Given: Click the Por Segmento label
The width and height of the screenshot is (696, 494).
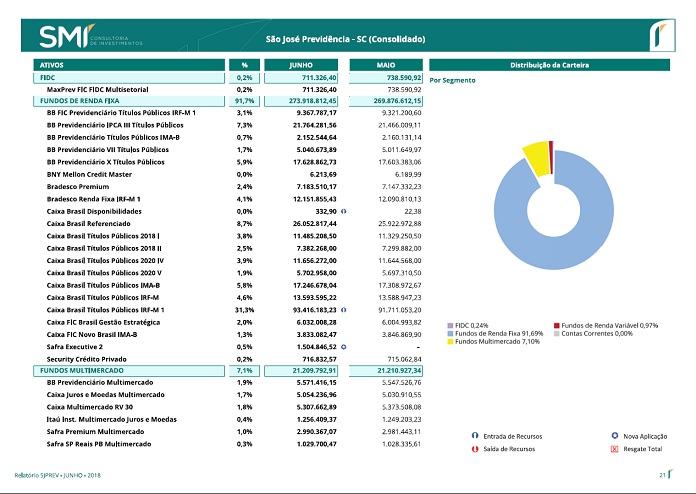Looking at the screenshot, I should (452, 80).
